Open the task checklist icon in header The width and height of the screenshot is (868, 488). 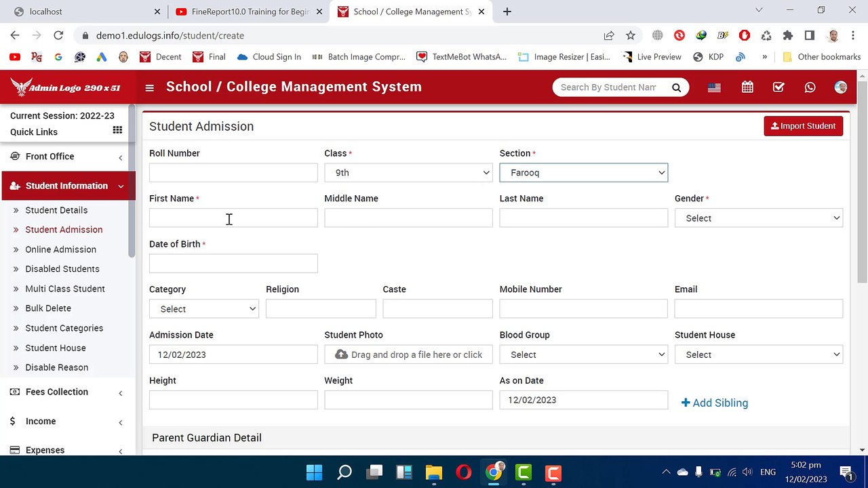[778, 87]
